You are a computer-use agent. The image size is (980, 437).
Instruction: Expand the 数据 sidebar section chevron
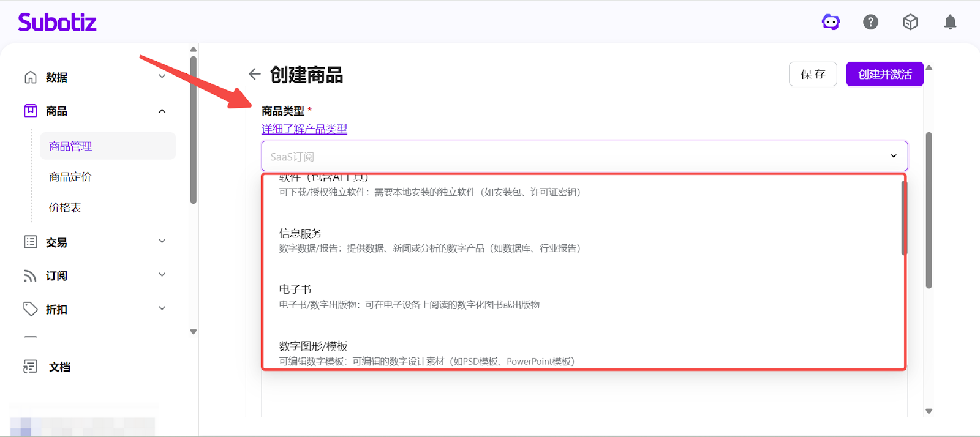pyautogui.click(x=162, y=77)
